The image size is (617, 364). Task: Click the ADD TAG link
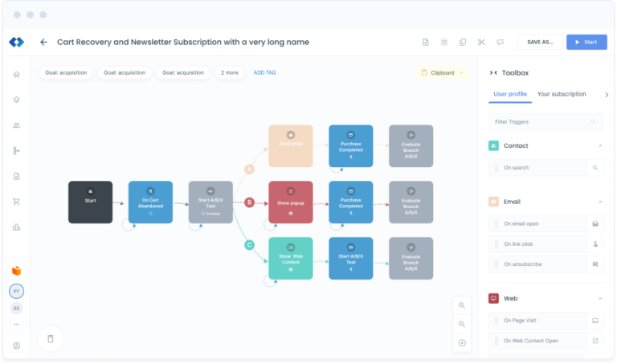click(x=264, y=73)
